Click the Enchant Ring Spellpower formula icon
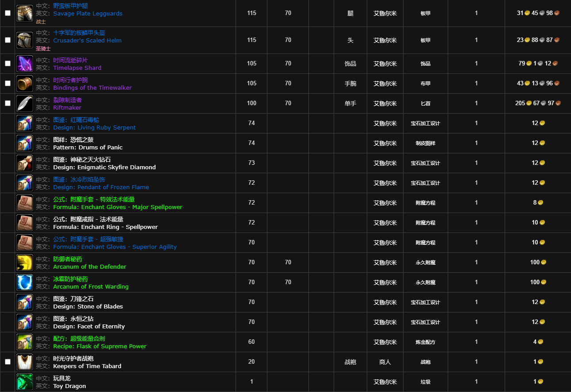Screen dimensions: 571x392 click(24, 223)
